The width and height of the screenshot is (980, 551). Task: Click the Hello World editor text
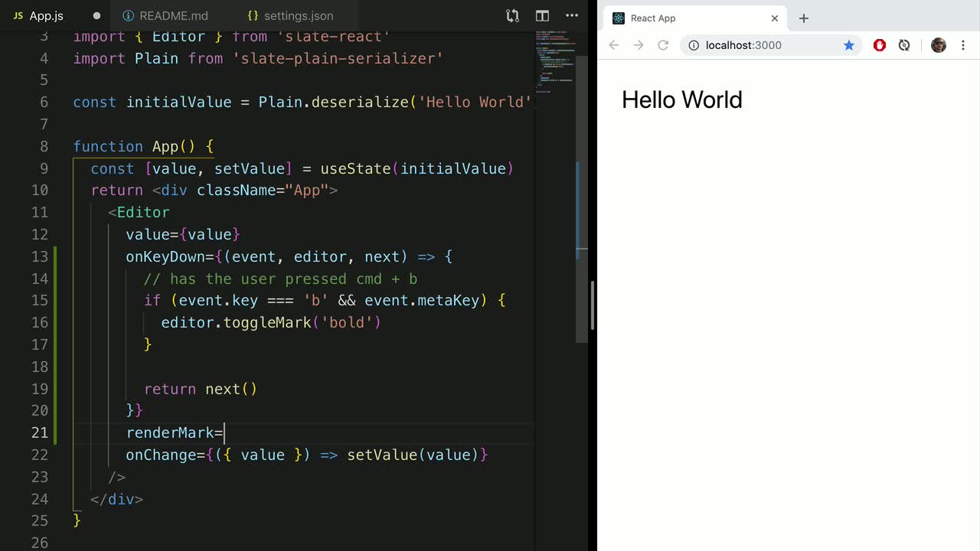tap(681, 99)
